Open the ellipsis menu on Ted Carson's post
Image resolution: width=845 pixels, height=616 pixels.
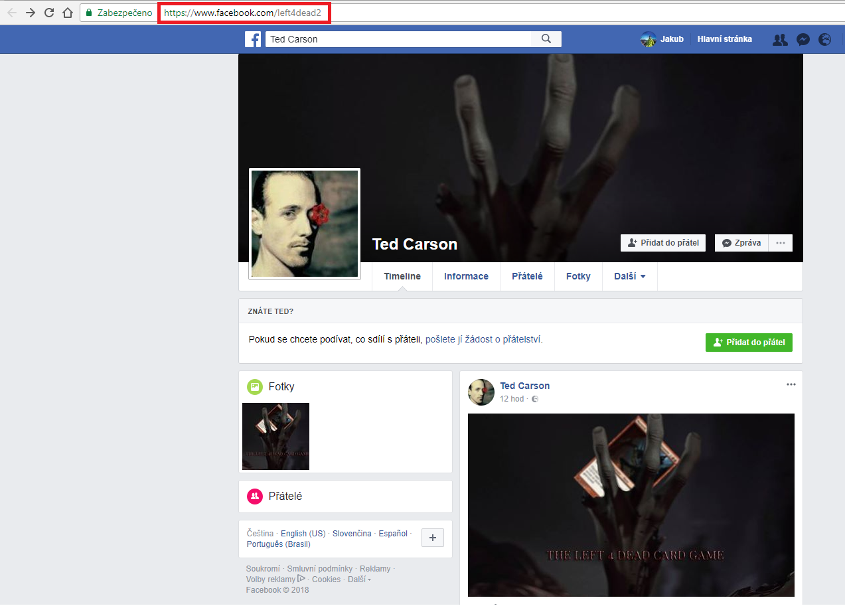click(x=791, y=384)
